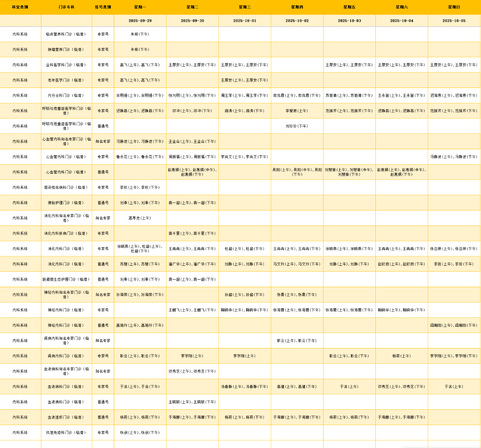Click the 星期一 header cell

pos(140,7)
